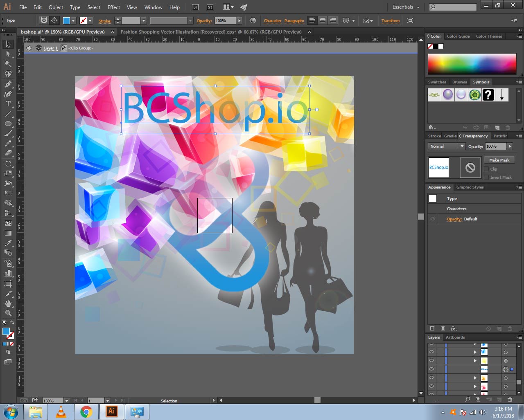Click the Add New Effect fx icon
The height and width of the screenshot is (420, 524).
454,329
